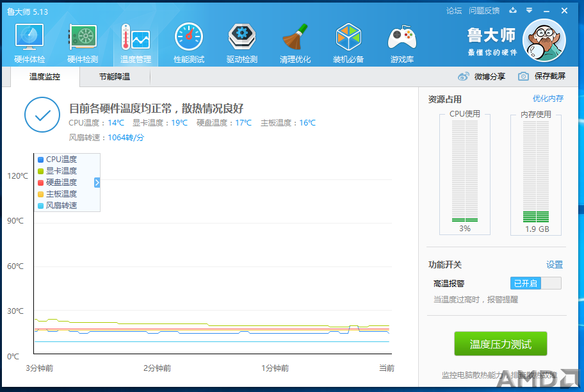Image resolution: width=584 pixels, height=392 pixels.
Task: Open the 论坛 forum link
Action: click(x=453, y=11)
